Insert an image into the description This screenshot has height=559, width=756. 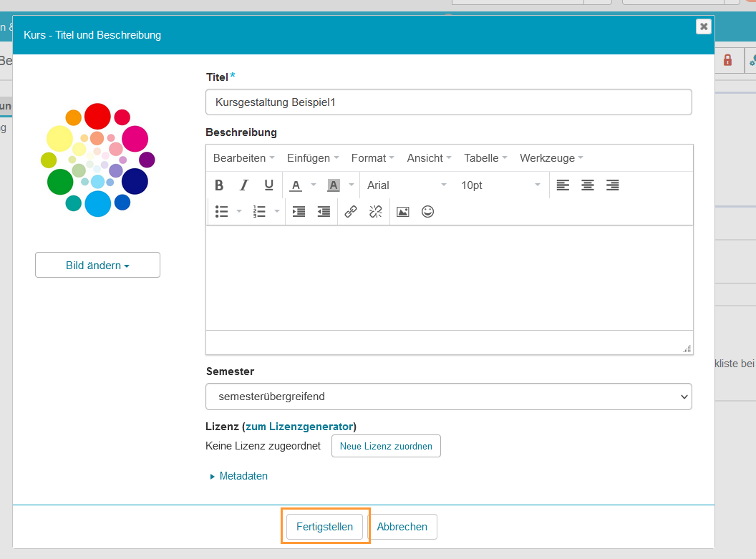coord(403,212)
